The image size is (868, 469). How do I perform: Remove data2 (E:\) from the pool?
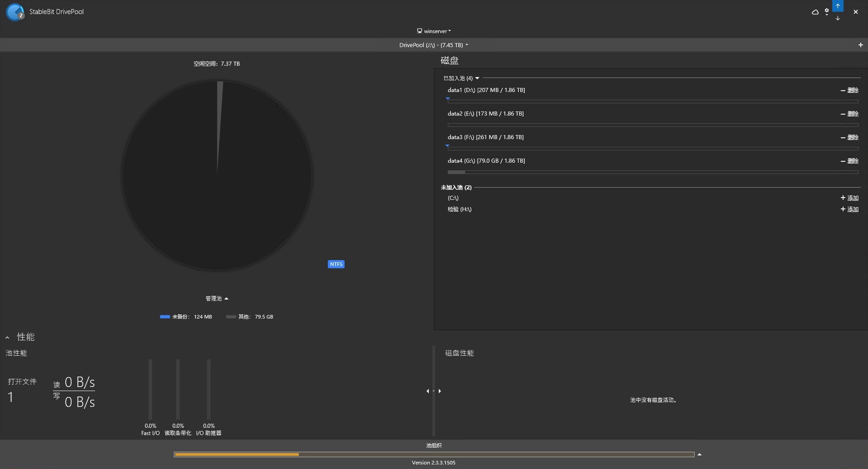point(849,114)
